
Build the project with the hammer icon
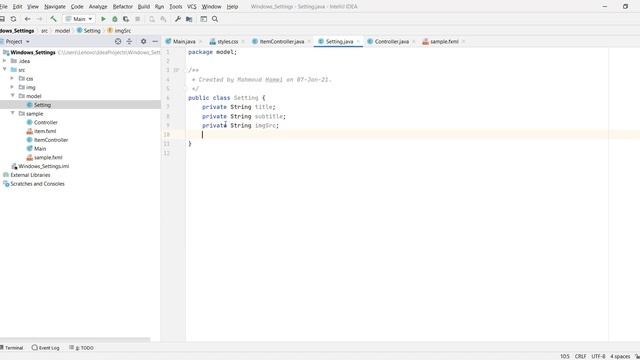click(53, 19)
